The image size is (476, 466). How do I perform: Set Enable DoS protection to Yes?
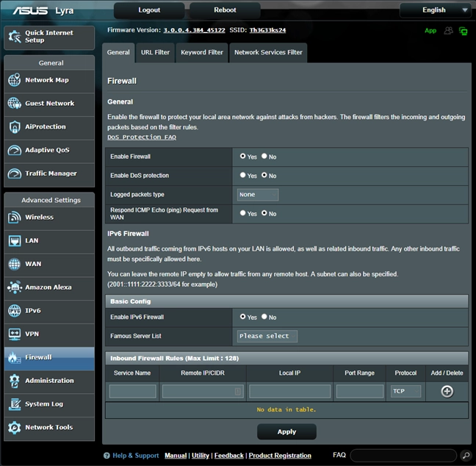(x=242, y=175)
